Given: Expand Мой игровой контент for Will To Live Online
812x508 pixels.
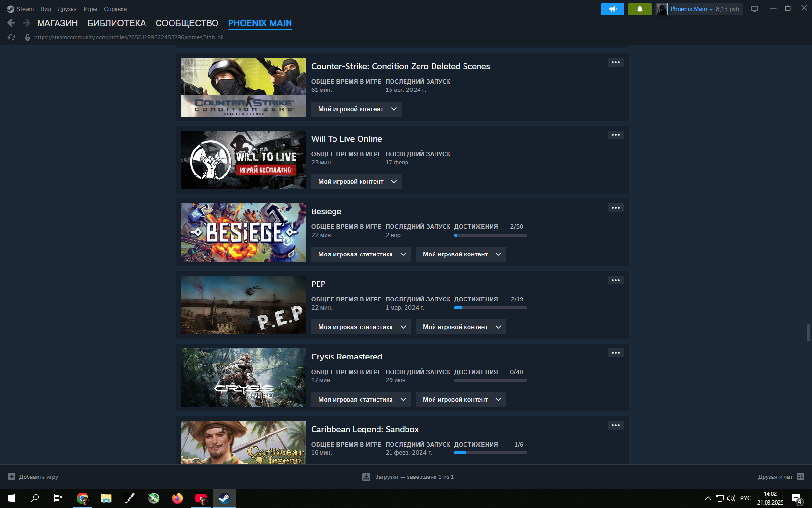Looking at the screenshot, I should [x=356, y=182].
